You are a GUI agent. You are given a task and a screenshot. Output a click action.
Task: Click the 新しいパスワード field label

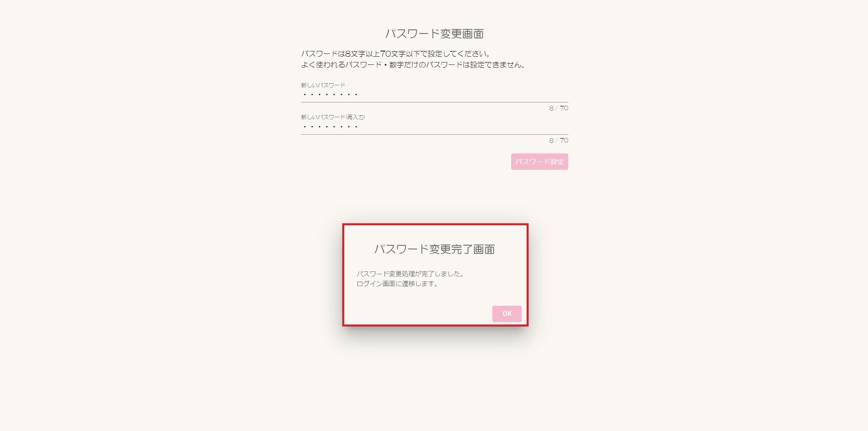(x=323, y=85)
